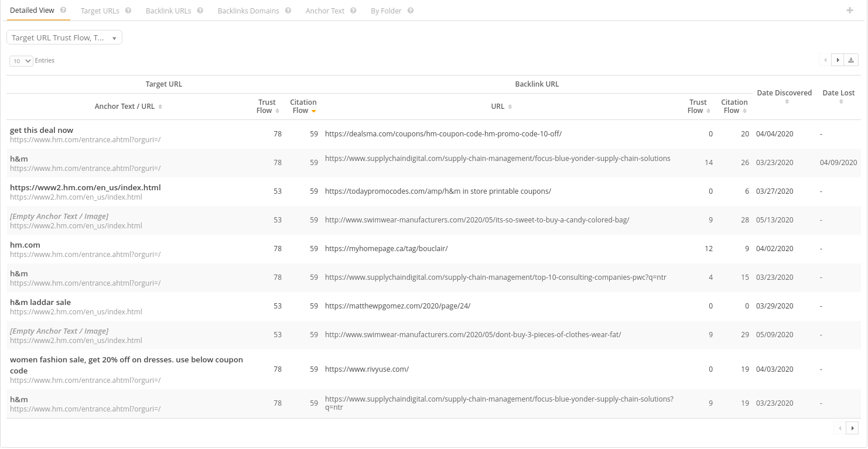Click the plus icon at top right

coord(850,10)
